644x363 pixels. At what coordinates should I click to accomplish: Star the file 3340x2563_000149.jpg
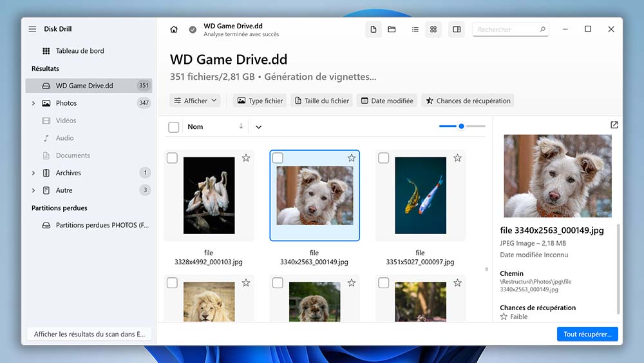point(352,158)
